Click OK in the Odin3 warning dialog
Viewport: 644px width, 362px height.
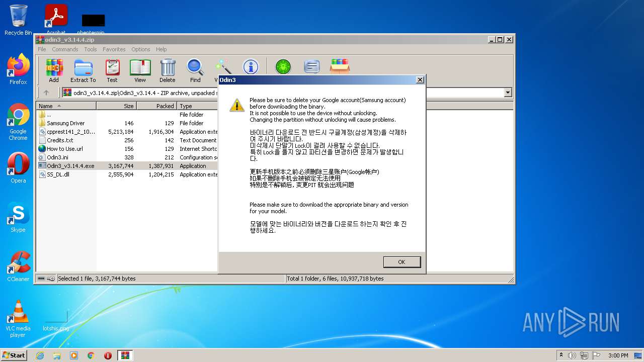(x=401, y=262)
